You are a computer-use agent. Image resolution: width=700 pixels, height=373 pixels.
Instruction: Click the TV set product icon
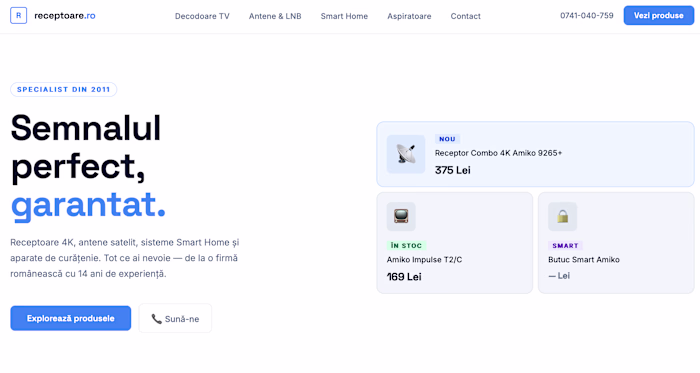[401, 216]
